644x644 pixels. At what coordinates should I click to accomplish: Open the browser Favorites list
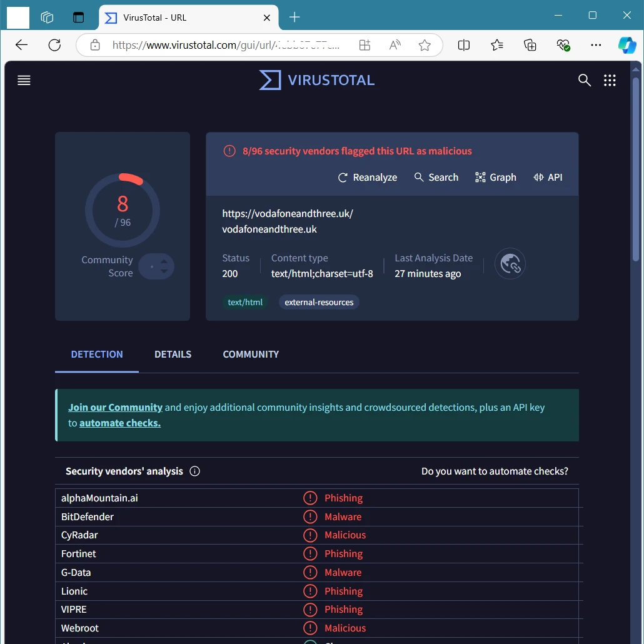[497, 45]
